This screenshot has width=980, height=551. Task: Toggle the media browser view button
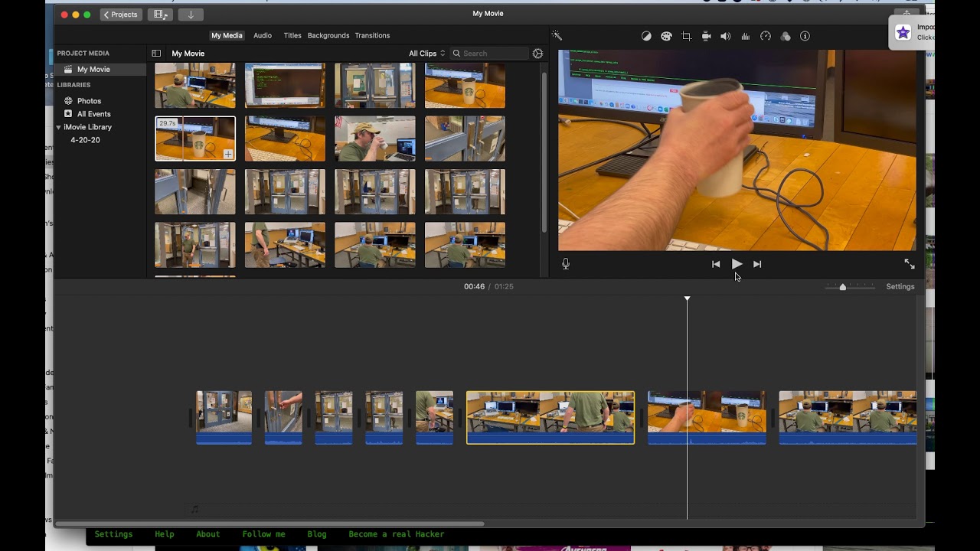point(159,15)
